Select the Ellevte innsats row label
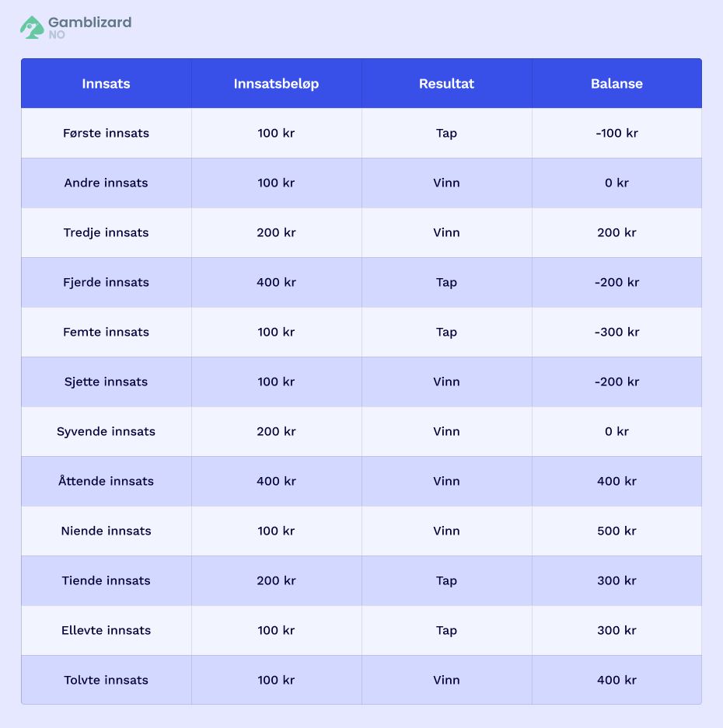This screenshot has width=723, height=728. [x=106, y=630]
